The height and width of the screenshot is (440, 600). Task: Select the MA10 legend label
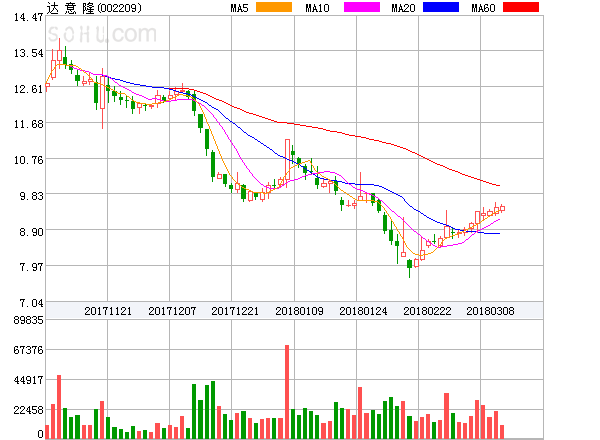(317, 8)
